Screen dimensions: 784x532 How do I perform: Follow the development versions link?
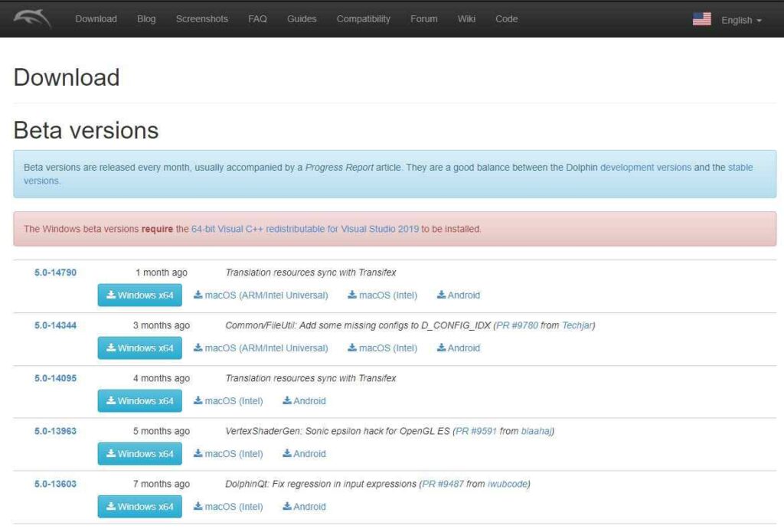(x=645, y=167)
